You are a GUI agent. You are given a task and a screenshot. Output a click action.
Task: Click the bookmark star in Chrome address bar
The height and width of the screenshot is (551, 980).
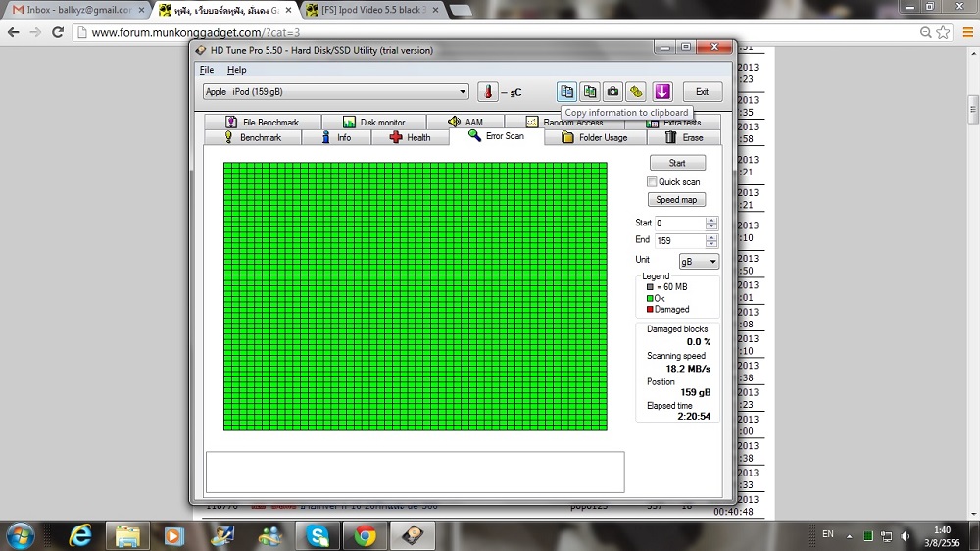click(943, 32)
